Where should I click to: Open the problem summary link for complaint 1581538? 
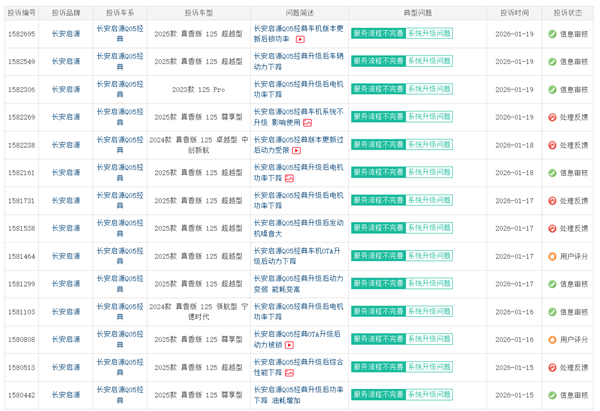click(298, 228)
